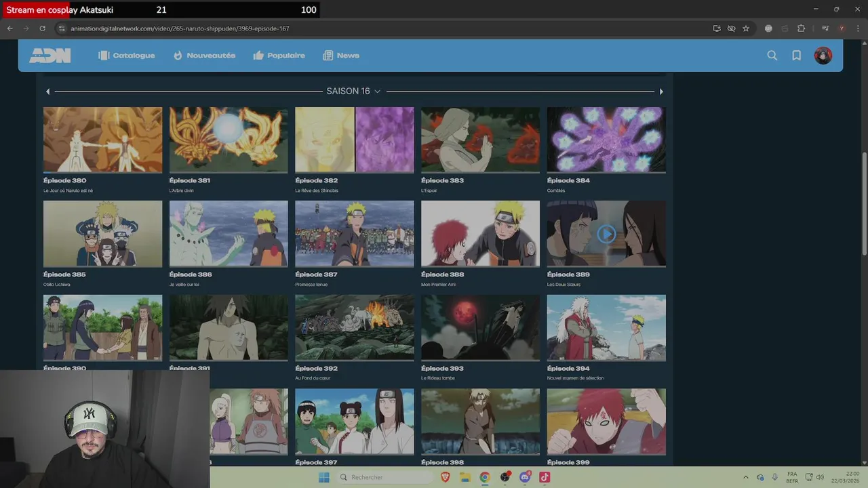Click the site information icon in address bar
Viewport: 868px width, 488px height.
pyautogui.click(x=62, y=28)
